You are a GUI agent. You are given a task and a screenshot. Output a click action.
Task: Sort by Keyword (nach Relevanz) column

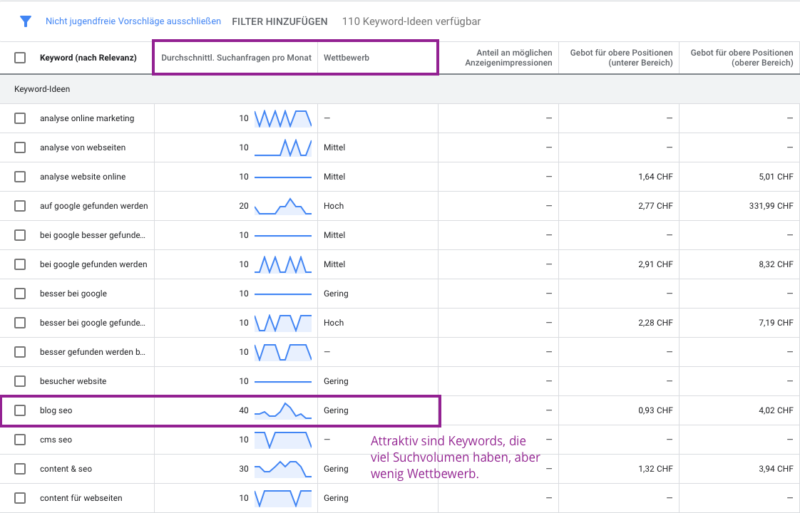click(88, 58)
